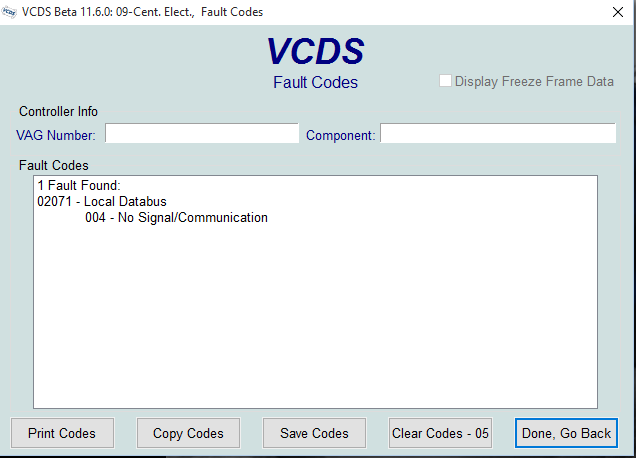Click the window title bar text
Viewport: 636px width, 458px height.
click(142, 12)
